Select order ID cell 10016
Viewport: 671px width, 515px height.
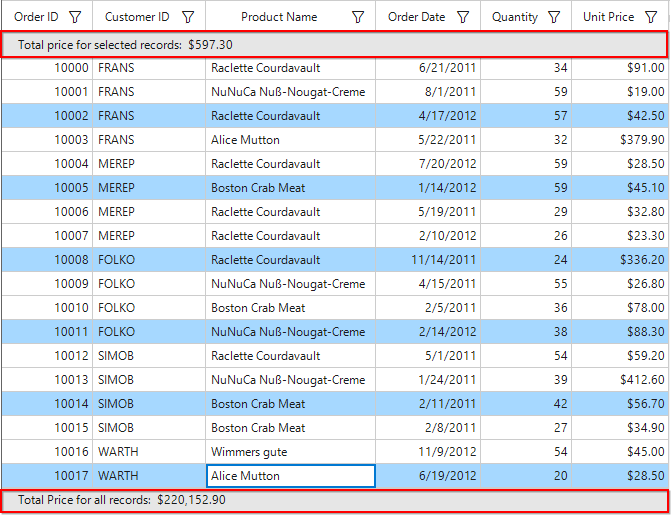click(x=47, y=452)
